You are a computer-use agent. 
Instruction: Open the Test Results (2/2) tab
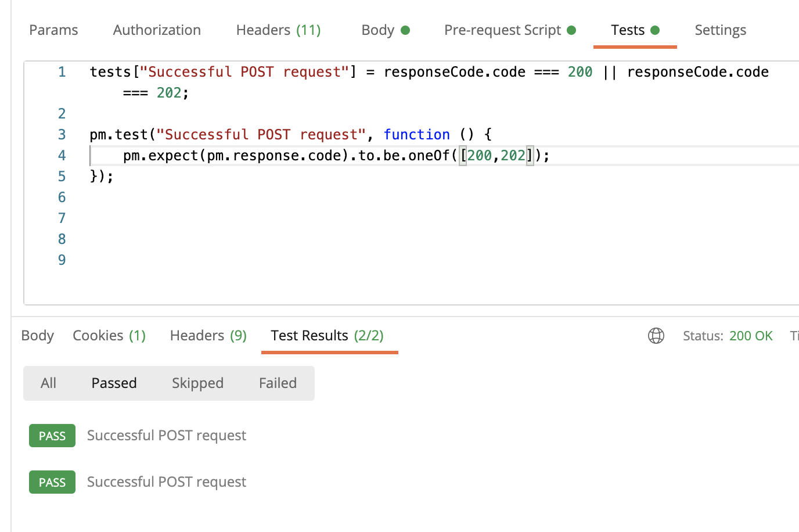329,335
